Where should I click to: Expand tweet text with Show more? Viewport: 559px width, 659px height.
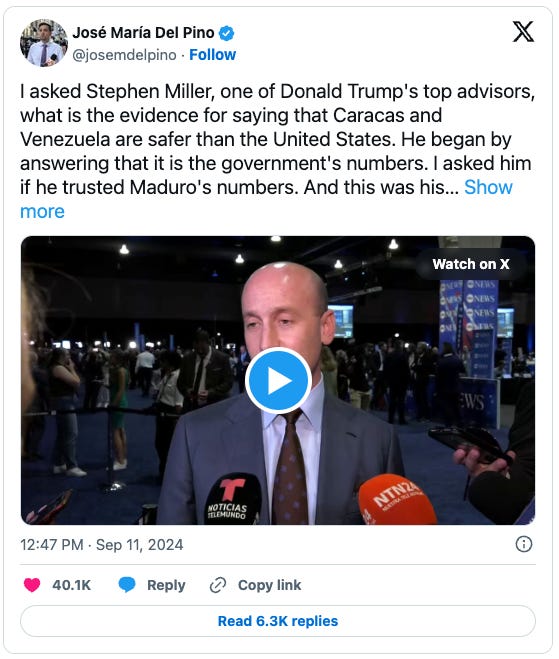pyautogui.click(x=266, y=199)
